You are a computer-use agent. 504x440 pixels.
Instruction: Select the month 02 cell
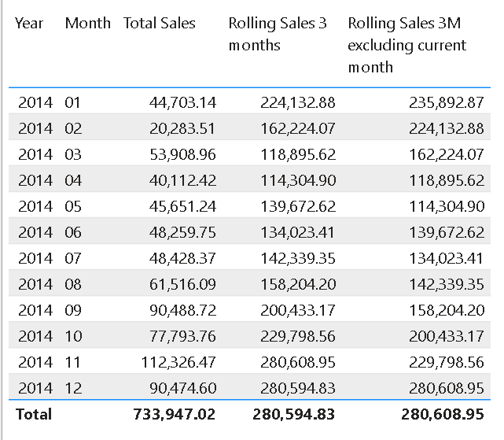coord(73,128)
